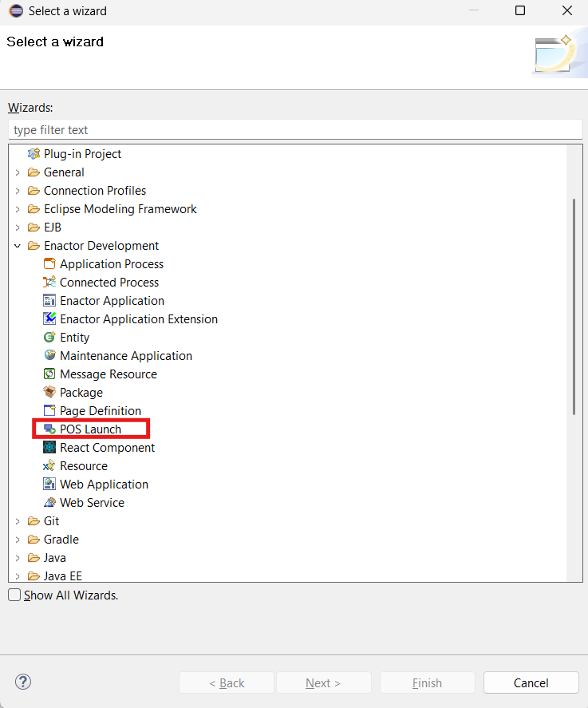Select the POS Launch label
The image size is (588, 708).
click(91, 429)
